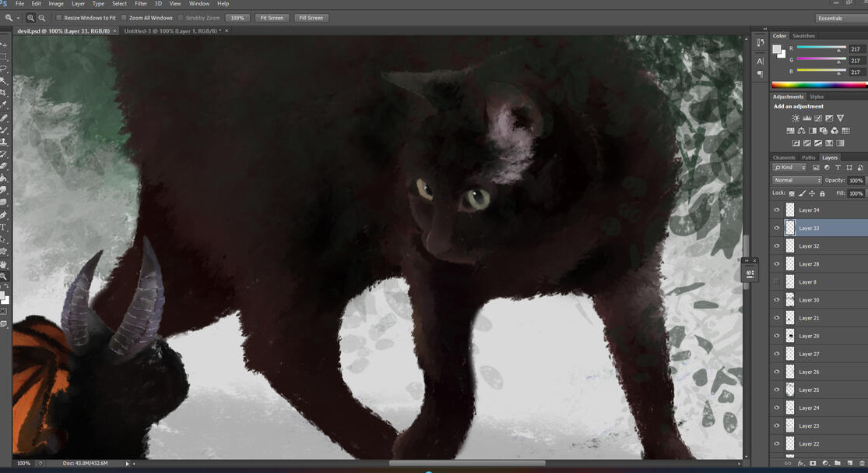This screenshot has width=868, height=473.
Task: Switch to the Swatches tab
Action: pos(803,36)
